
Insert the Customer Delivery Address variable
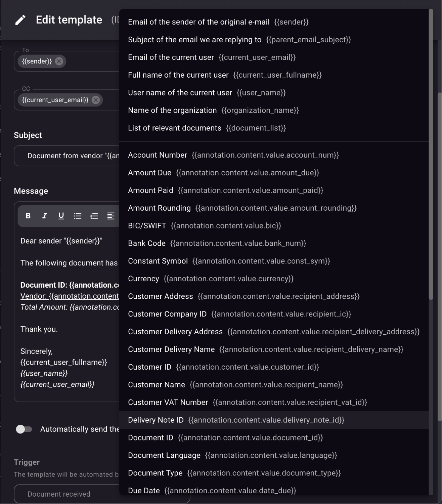pyautogui.click(x=274, y=332)
